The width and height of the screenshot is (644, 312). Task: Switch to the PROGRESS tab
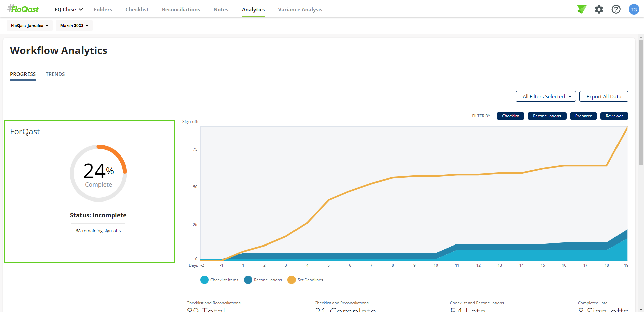[x=23, y=74]
